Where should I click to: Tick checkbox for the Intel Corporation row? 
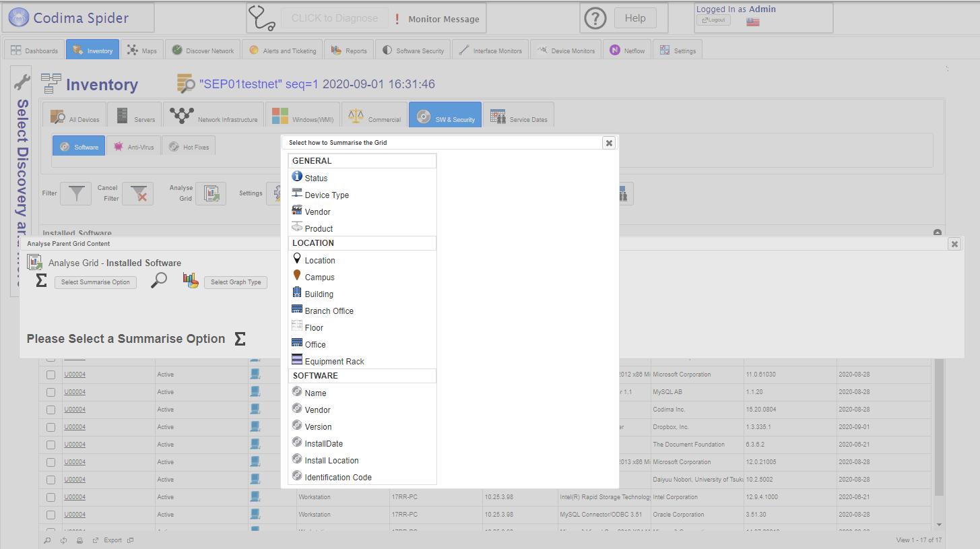coord(51,497)
